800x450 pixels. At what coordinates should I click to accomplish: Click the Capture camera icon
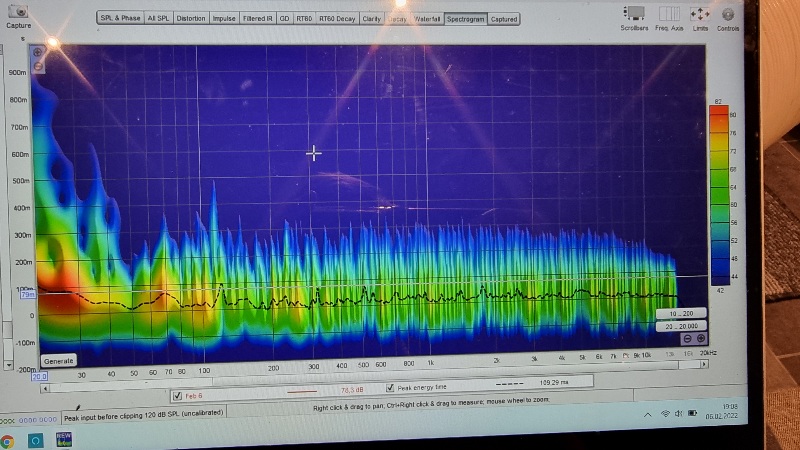tap(16, 11)
